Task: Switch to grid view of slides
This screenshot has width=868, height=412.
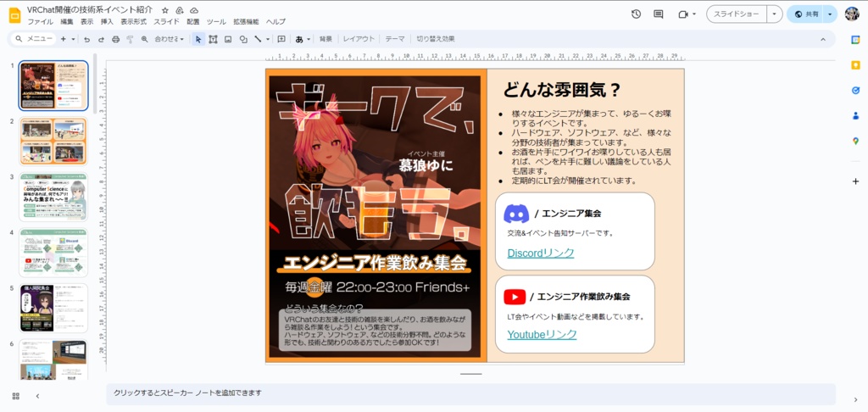Action: pos(16,396)
